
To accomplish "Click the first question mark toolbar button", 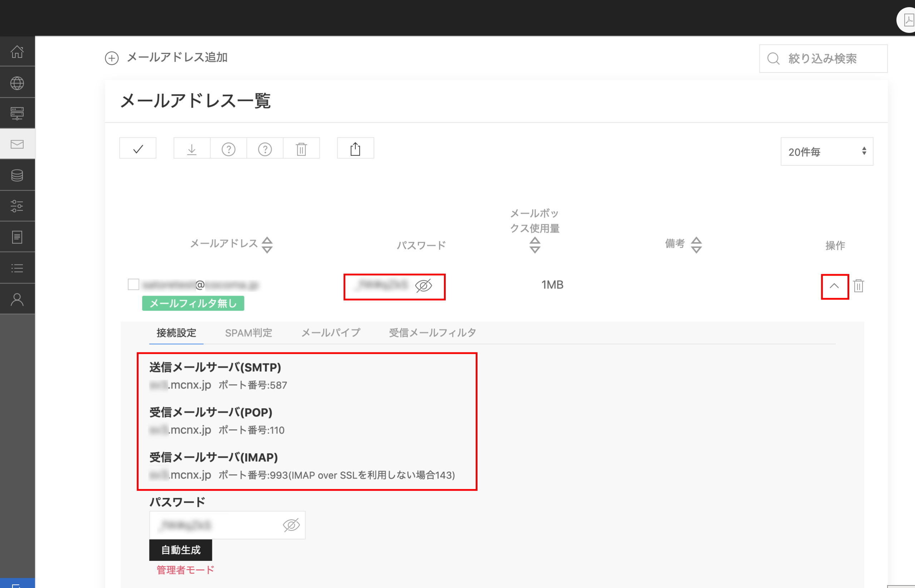I will pos(228,149).
